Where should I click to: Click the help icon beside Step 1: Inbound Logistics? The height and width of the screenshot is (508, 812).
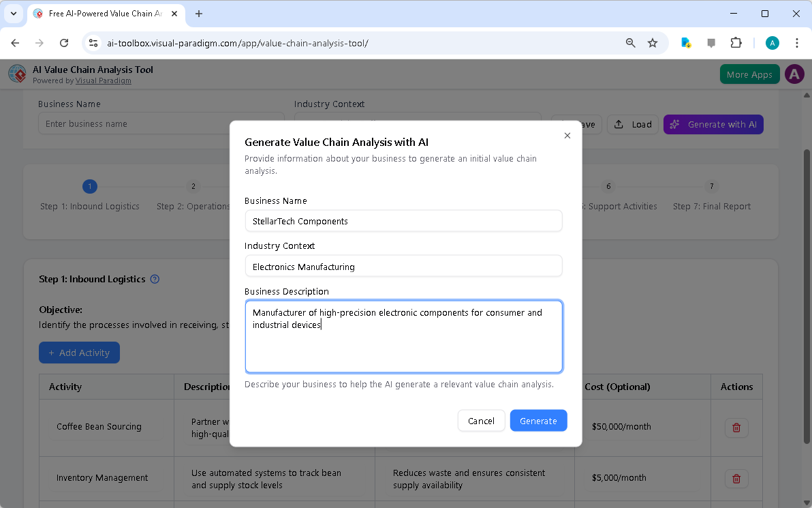click(x=155, y=279)
